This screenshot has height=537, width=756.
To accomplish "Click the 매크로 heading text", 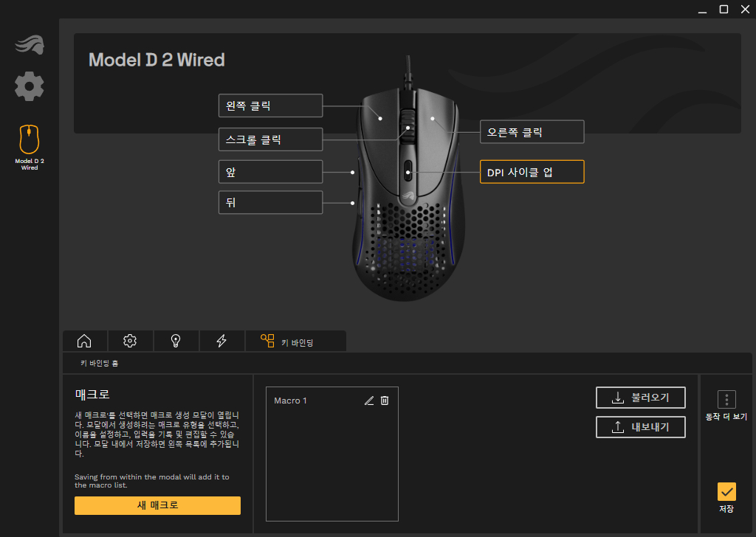I will [x=92, y=395].
